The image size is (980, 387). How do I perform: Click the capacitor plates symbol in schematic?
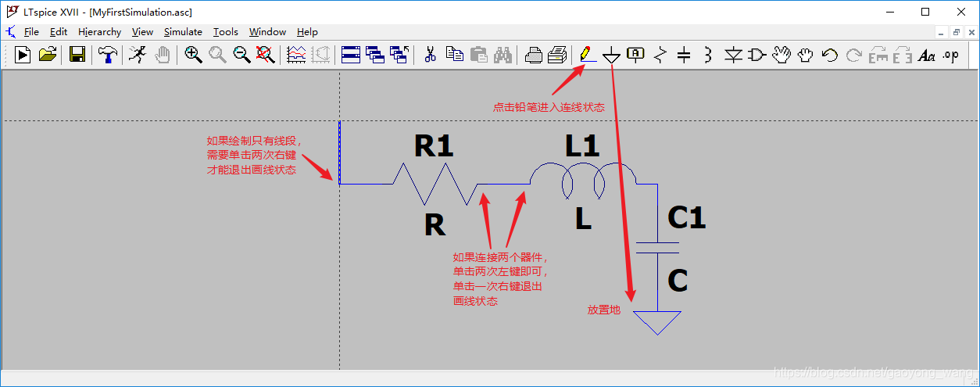pyautogui.click(x=657, y=248)
